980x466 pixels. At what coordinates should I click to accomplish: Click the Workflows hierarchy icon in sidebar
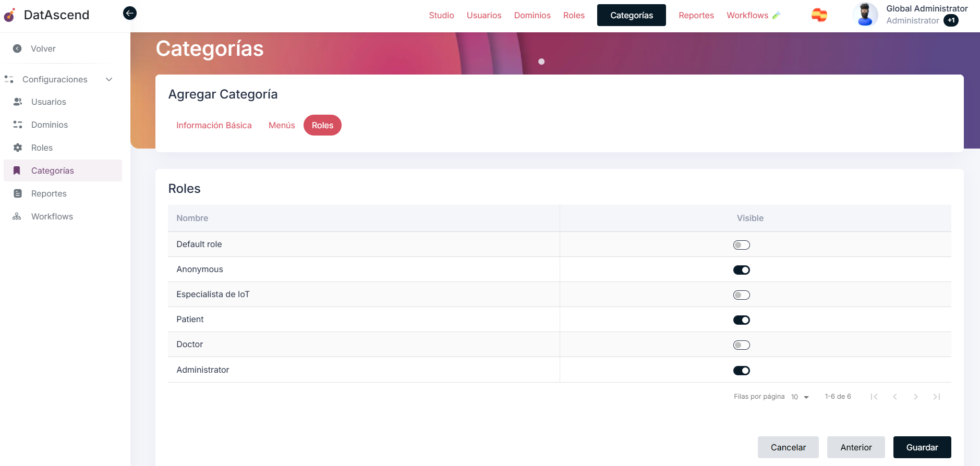(17, 216)
